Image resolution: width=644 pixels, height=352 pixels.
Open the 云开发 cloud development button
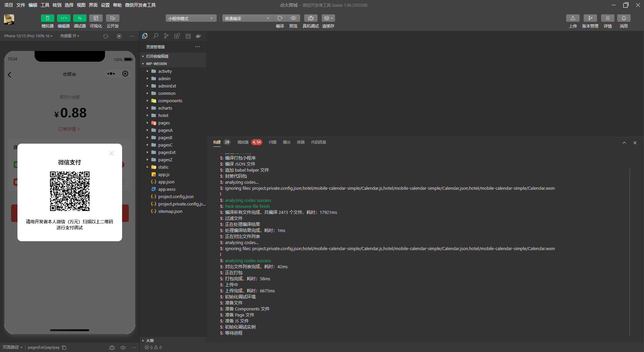coord(113,18)
